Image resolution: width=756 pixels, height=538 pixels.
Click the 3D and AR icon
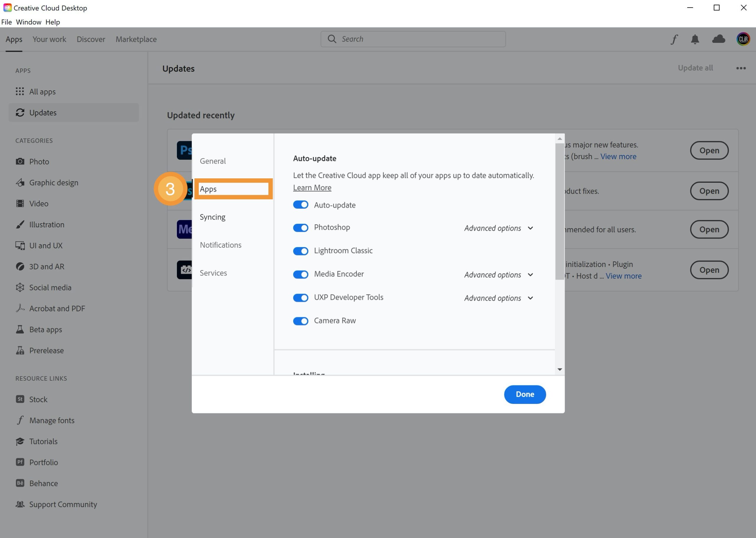coord(20,266)
